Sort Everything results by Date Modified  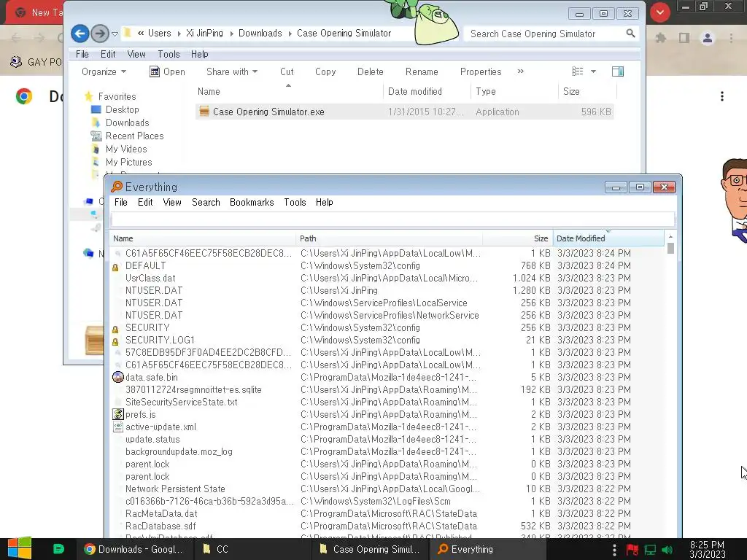pyautogui.click(x=608, y=238)
